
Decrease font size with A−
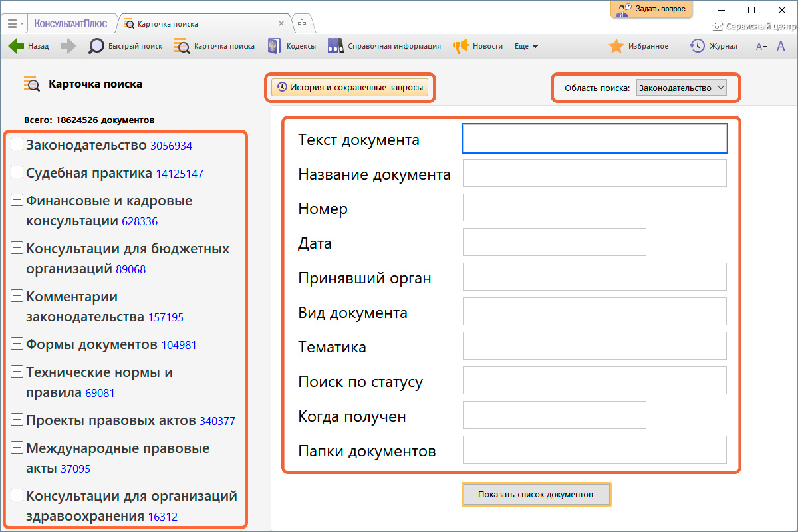pyautogui.click(x=761, y=46)
